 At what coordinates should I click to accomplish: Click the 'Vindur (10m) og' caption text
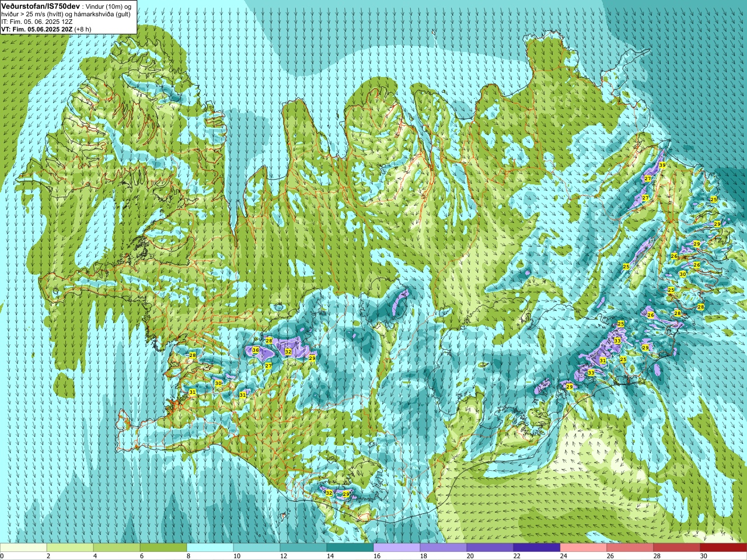109,6
